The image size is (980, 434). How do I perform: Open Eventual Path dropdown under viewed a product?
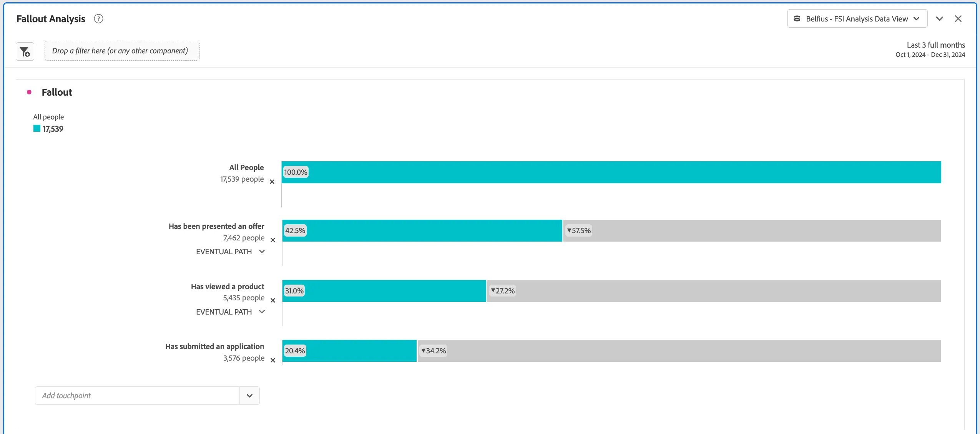pyautogui.click(x=231, y=312)
